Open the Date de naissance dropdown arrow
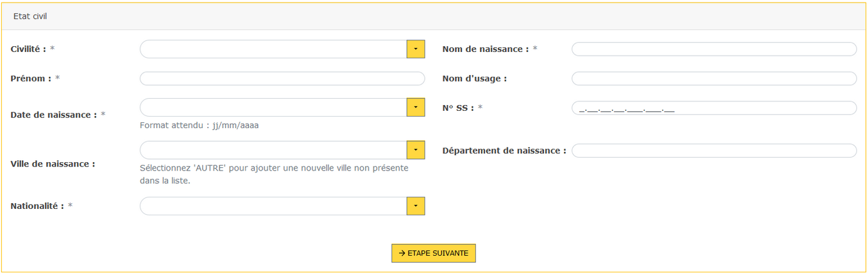868x273 pixels. 416,107
